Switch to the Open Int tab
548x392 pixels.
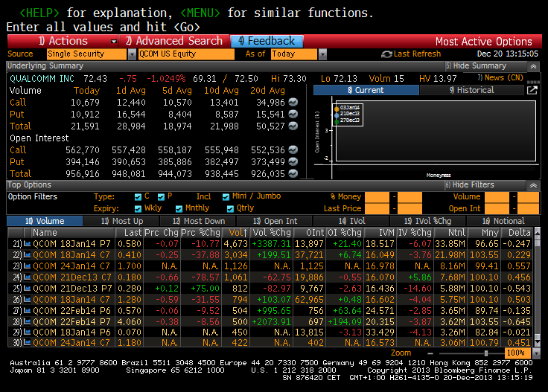click(275, 221)
